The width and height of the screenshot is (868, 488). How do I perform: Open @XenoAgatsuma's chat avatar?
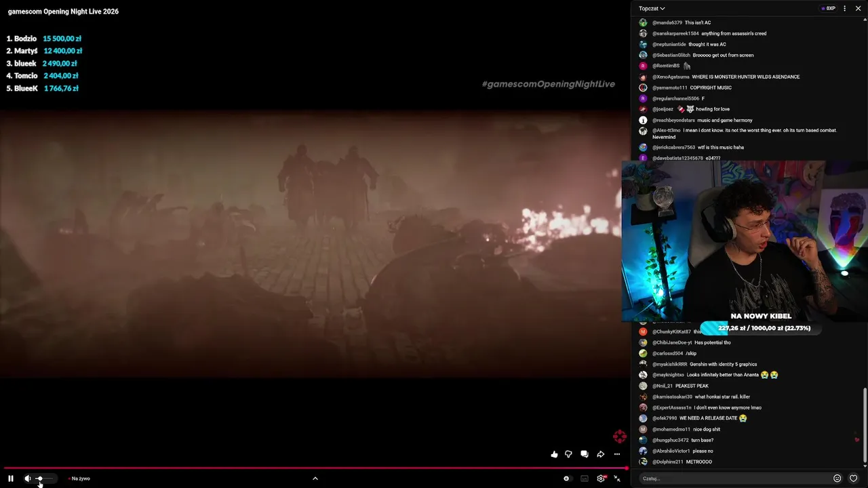[x=644, y=77]
